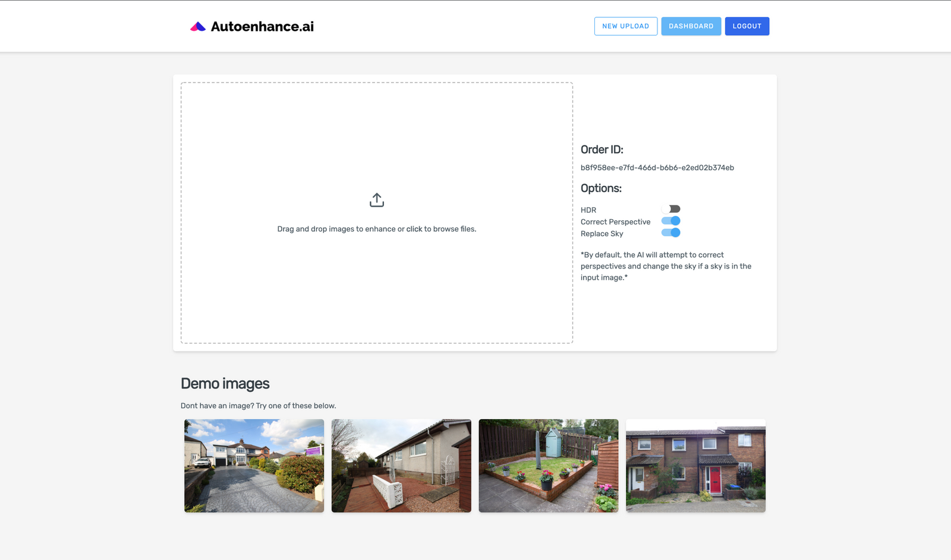Viewport: 951px width, 560px height.
Task: Click the Replace Sky label text
Action: point(602,233)
